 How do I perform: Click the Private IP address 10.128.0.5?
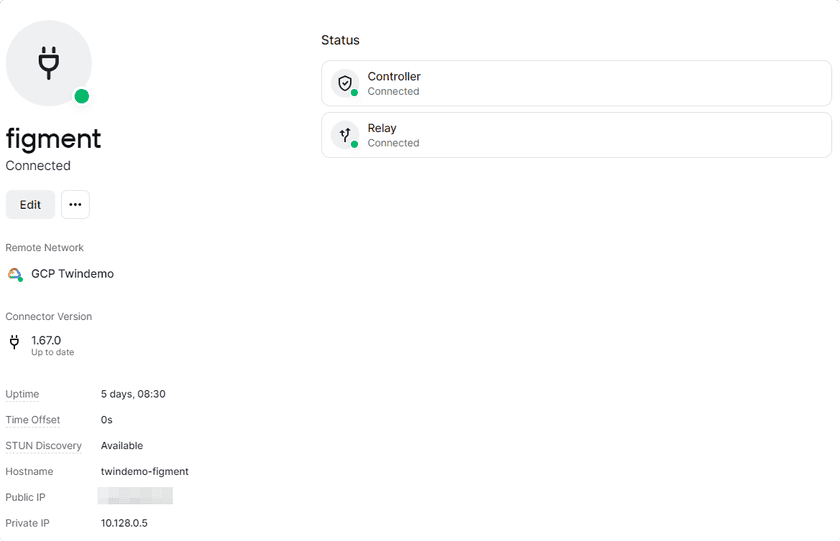click(124, 523)
